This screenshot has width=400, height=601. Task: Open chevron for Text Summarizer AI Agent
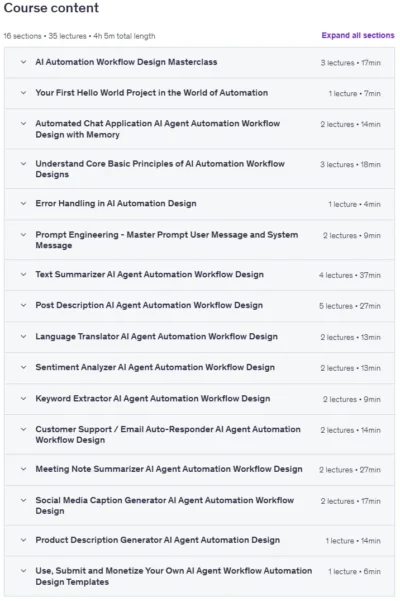pos(23,274)
